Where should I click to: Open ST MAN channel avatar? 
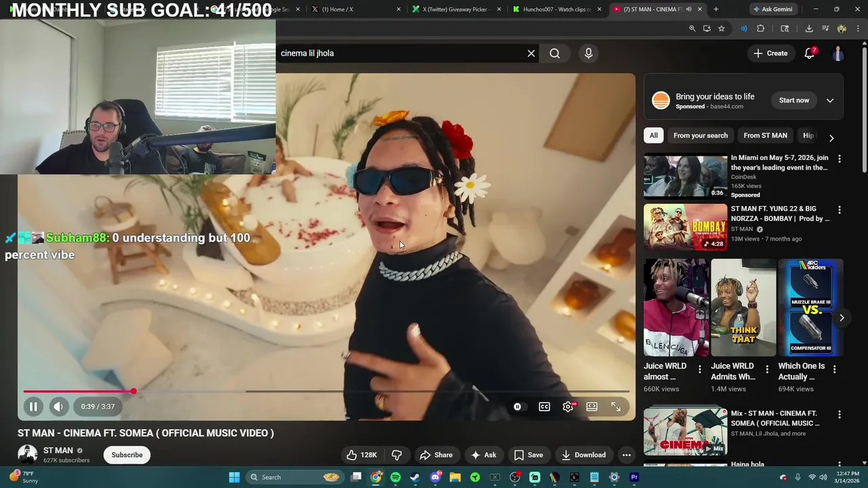pos(27,455)
